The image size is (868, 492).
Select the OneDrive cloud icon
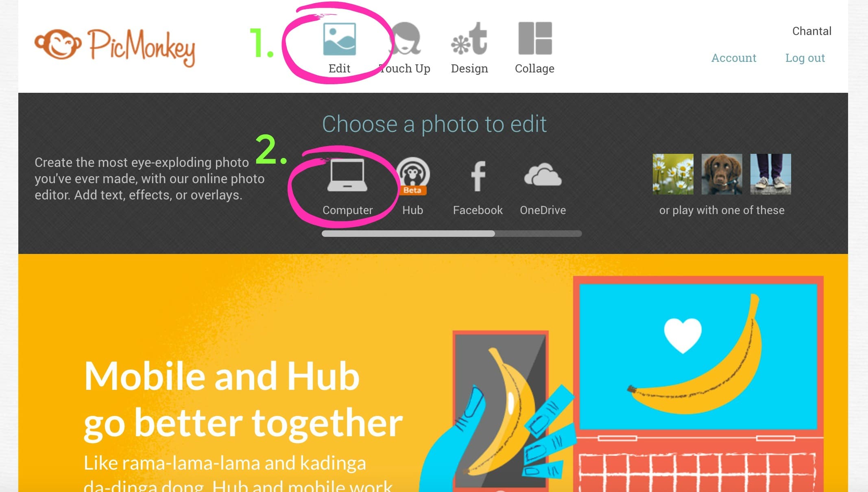pos(543,175)
